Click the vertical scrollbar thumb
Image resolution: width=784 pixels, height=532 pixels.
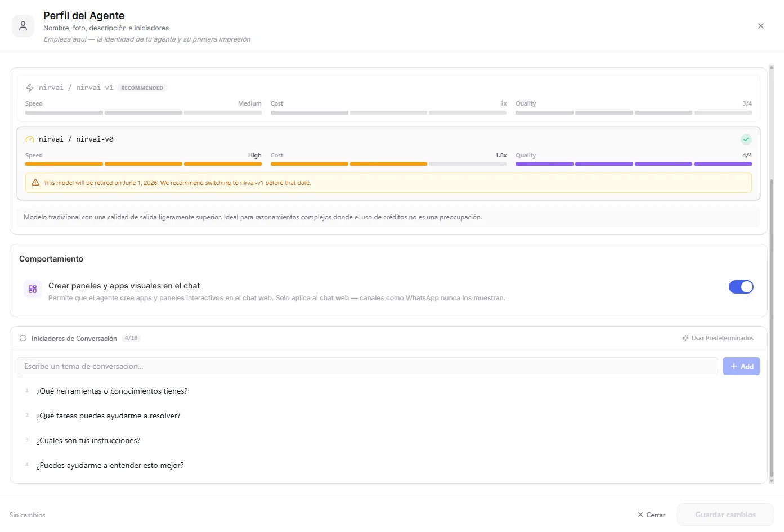click(x=772, y=328)
